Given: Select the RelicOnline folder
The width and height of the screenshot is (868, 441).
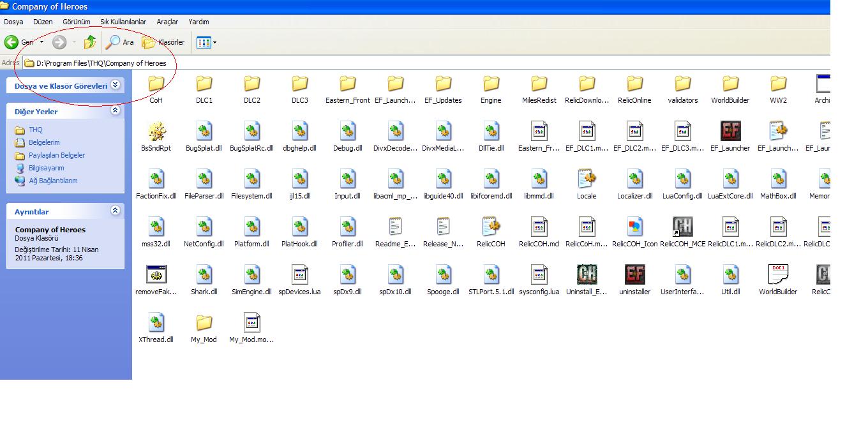Looking at the screenshot, I should pos(634,89).
